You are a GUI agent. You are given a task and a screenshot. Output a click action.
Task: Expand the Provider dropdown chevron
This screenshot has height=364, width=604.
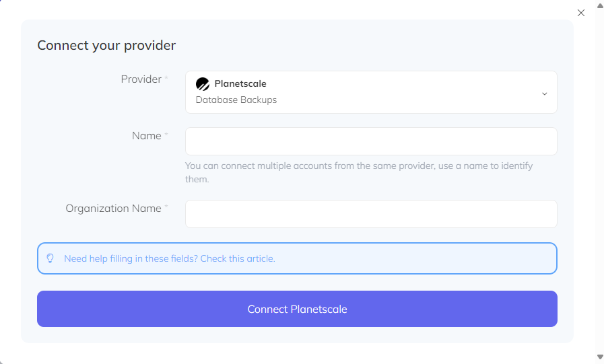point(544,93)
